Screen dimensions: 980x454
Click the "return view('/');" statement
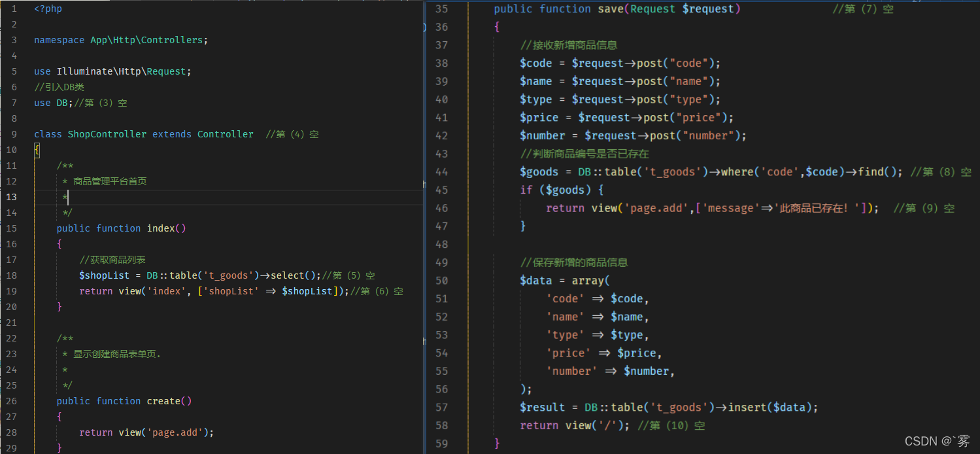[575, 425]
